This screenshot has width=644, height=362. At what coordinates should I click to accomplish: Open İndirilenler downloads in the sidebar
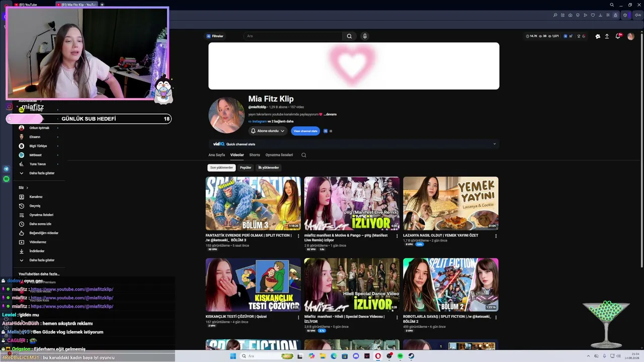point(37,251)
